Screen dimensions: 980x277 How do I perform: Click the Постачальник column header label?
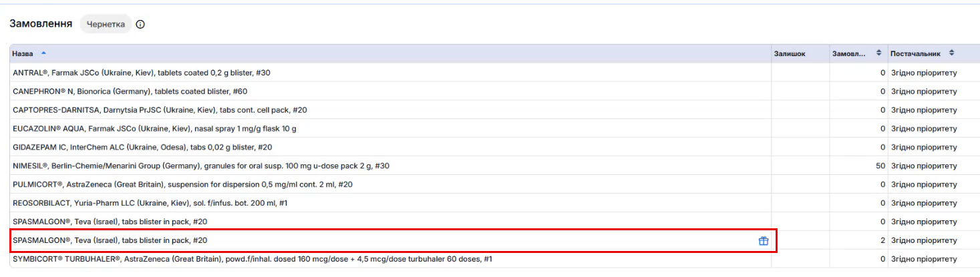pos(915,53)
